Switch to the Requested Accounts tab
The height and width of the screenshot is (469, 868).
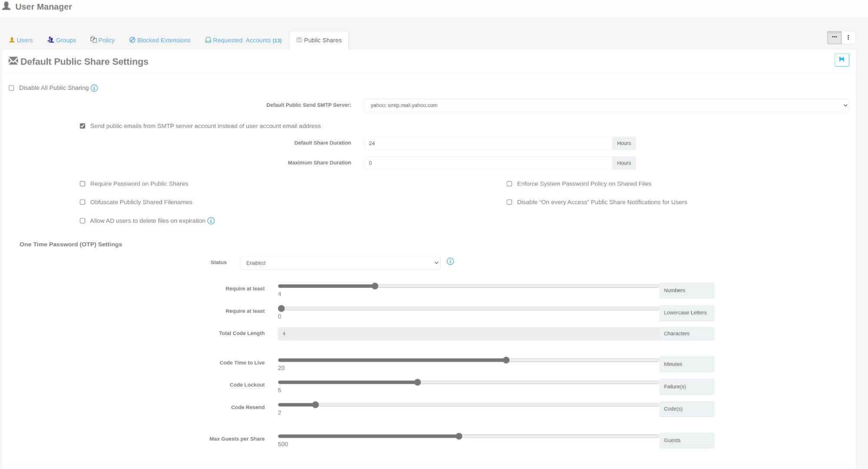point(243,40)
